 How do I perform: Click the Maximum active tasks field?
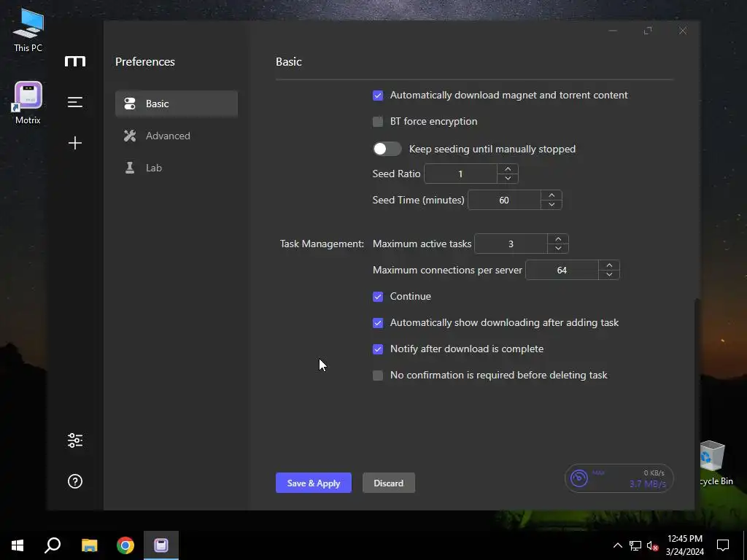click(511, 244)
